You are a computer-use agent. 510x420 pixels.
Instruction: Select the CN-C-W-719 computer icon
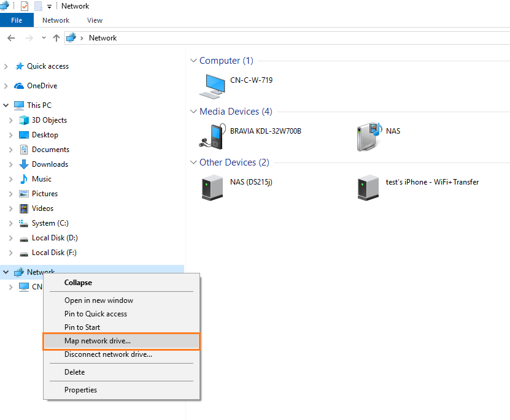(x=212, y=86)
